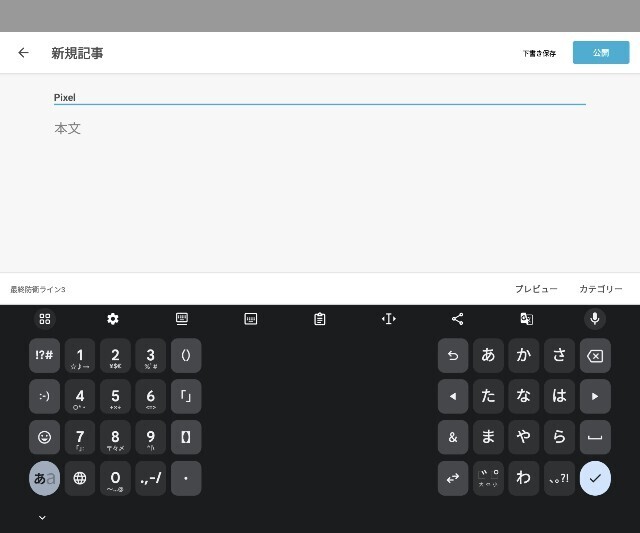This screenshot has height=533, width=640.
Task: Move cursor left with the ◀ key
Action: coord(453,396)
